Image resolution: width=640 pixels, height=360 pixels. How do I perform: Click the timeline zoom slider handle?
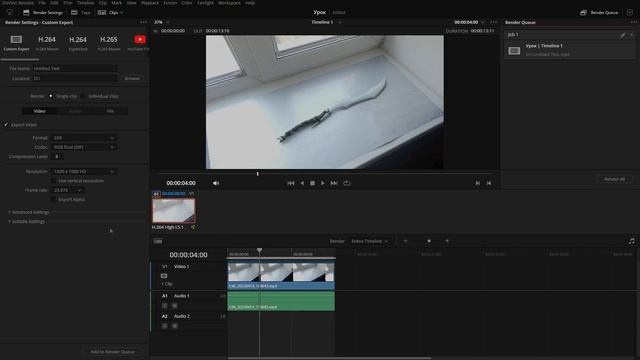click(429, 241)
